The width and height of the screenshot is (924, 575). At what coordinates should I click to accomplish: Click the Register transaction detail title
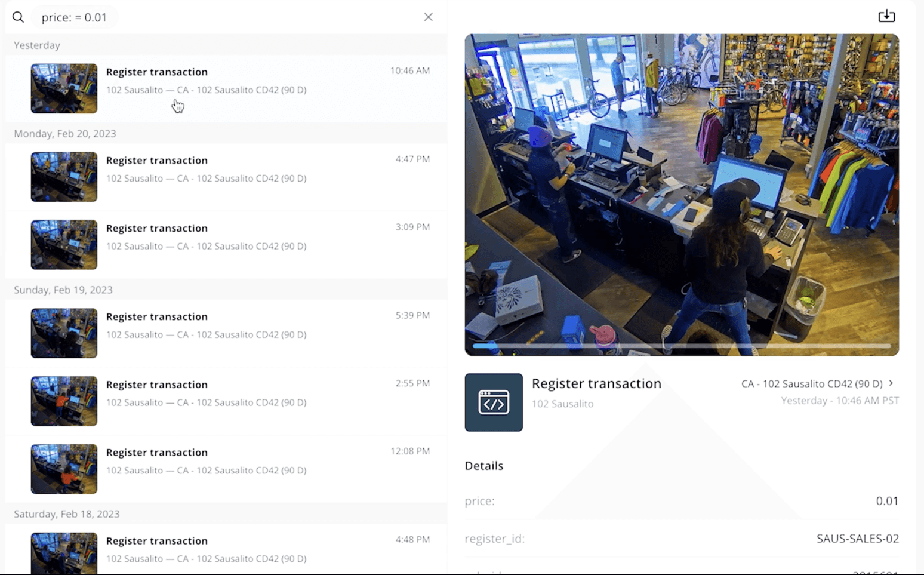[x=596, y=383]
